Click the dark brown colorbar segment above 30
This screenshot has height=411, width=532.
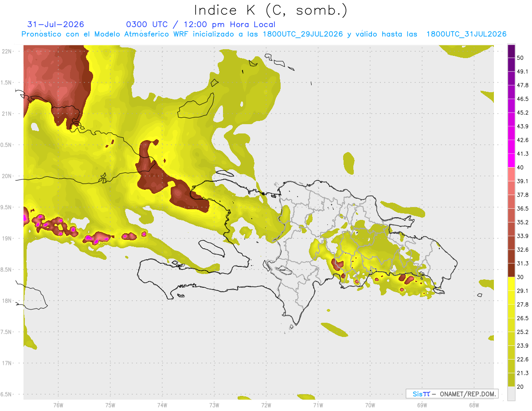pyautogui.click(x=511, y=270)
